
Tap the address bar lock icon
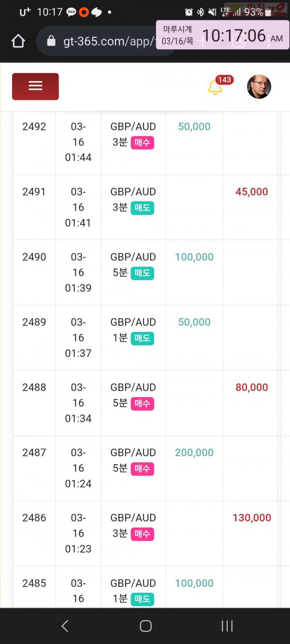(51, 41)
